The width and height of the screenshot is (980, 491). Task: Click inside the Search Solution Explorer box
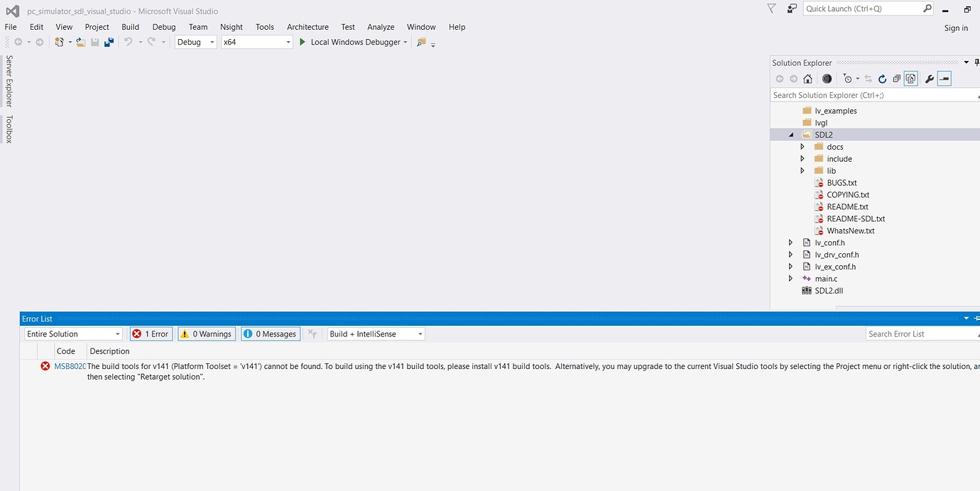(x=852, y=94)
